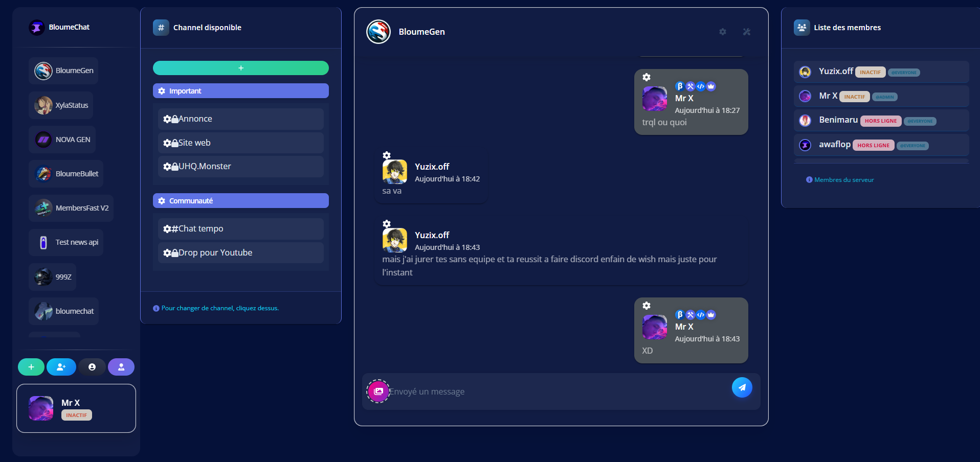Select the XylaStatus server icon
The height and width of the screenshot is (462, 980).
(42, 105)
